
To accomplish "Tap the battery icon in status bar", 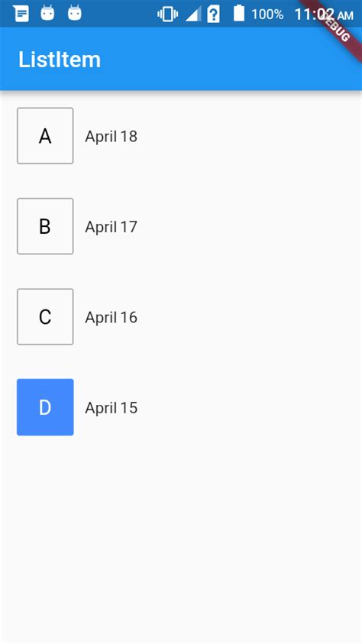I will pyautogui.click(x=239, y=13).
